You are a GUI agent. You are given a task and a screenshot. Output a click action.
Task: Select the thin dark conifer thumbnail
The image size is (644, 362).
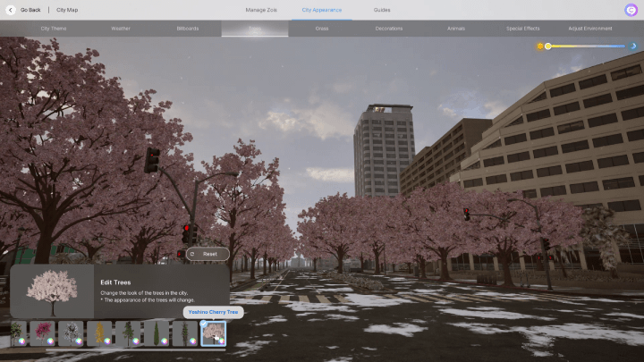(x=185, y=333)
